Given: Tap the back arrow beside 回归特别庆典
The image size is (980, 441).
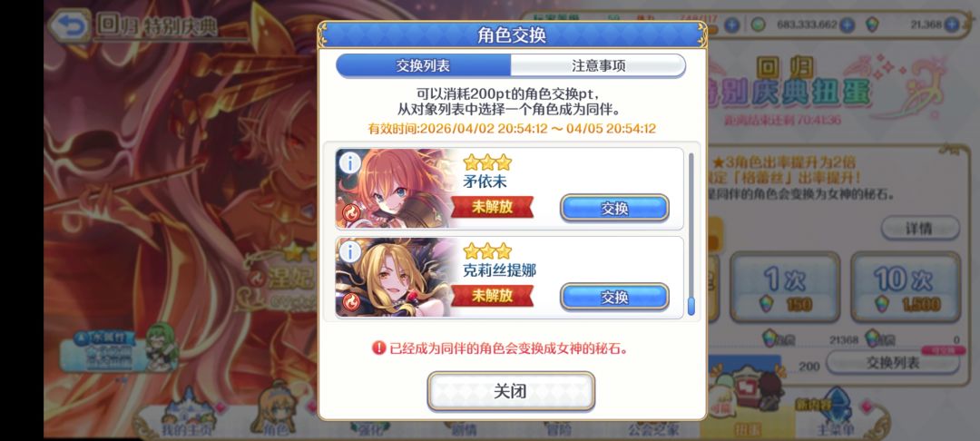Looking at the screenshot, I should 70,25.
